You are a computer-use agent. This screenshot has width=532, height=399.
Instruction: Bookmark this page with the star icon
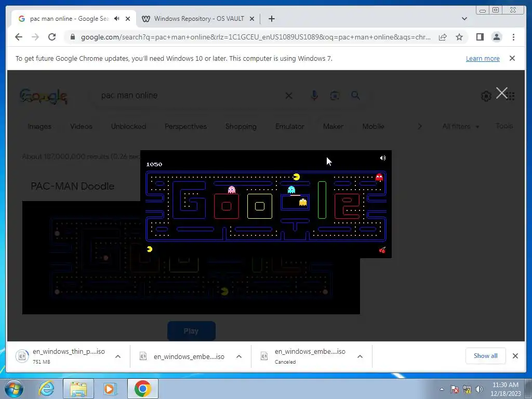(x=459, y=37)
